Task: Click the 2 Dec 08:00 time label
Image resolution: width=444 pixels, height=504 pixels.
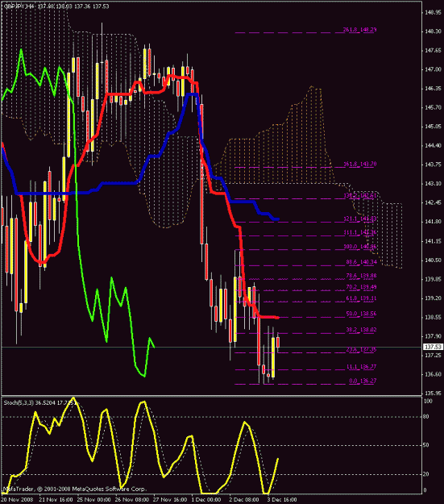Action: [244, 499]
